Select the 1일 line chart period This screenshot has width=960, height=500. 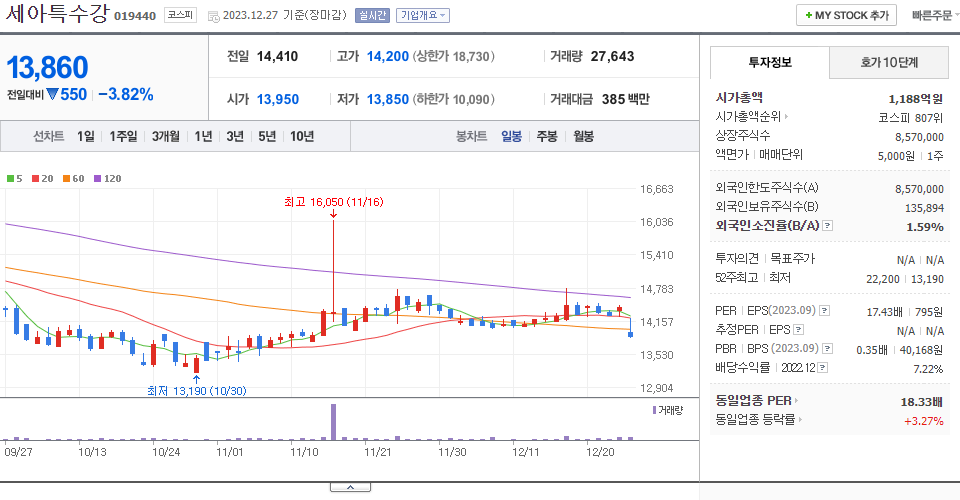[x=86, y=136]
